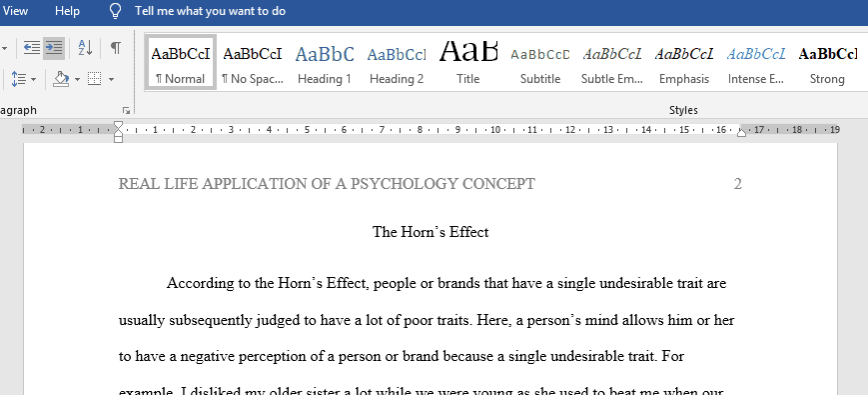Apply the Subtle Emphasis style
868x395 pixels.
[612, 63]
